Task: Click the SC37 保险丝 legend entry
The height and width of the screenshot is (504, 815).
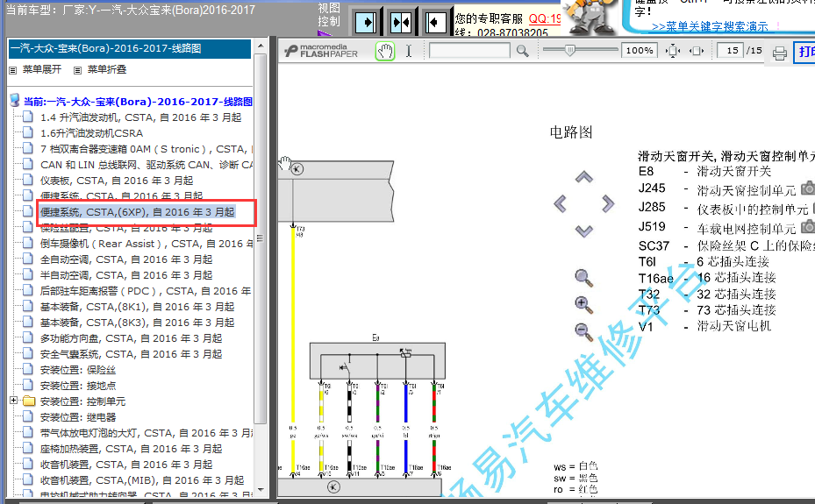Action: (x=726, y=245)
